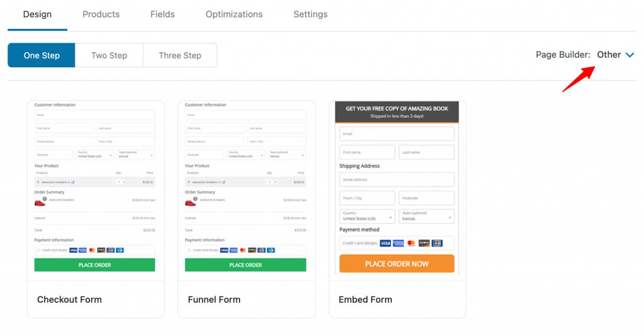Screen dimensions: 644x336
Task: Click PLACE ORDER in Checkout Form preview
Action: pos(94,265)
